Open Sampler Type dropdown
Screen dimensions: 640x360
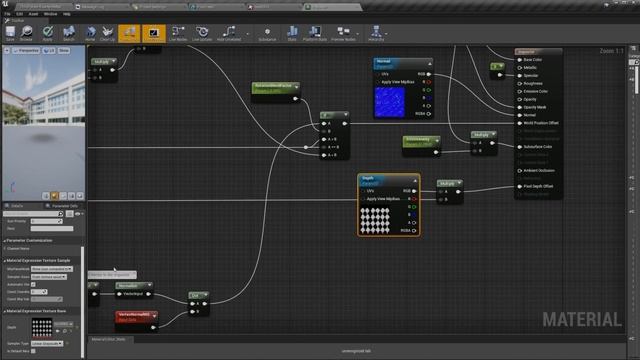47,344
